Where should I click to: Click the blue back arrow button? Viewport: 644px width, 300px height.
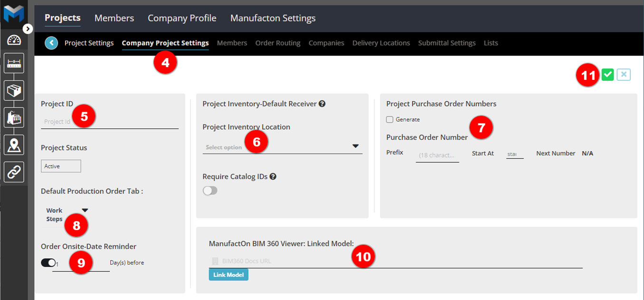pos(51,43)
